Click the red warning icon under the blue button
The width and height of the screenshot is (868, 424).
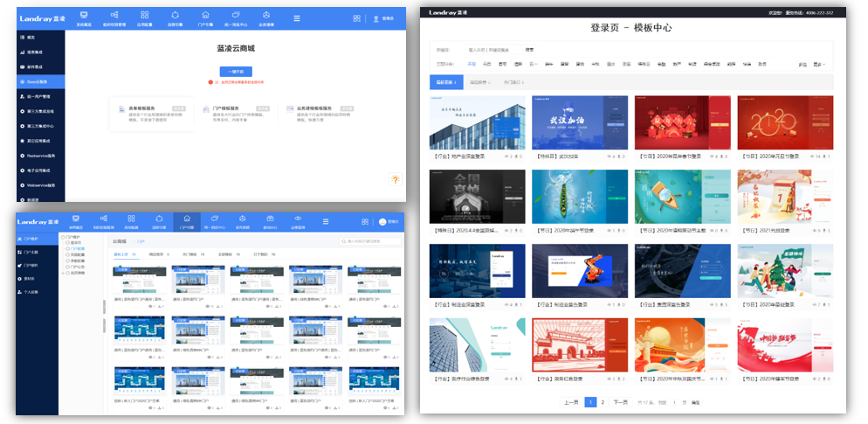point(211,82)
